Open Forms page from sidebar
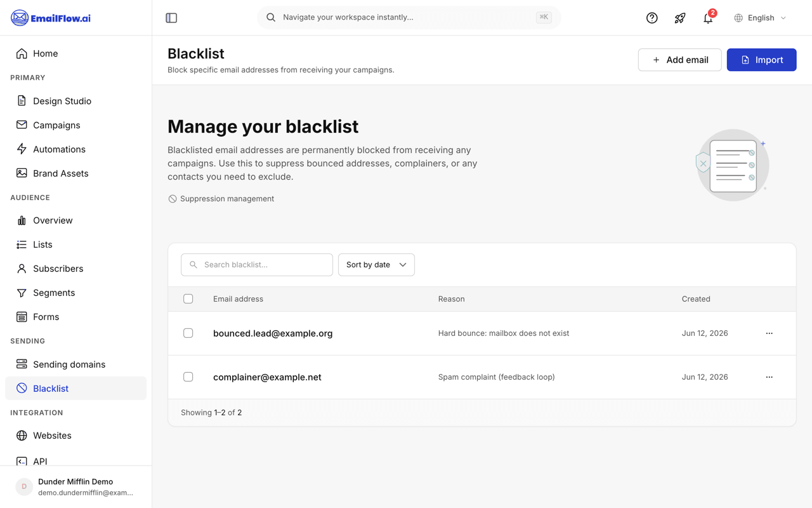The image size is (812, 508). (75, 317)
